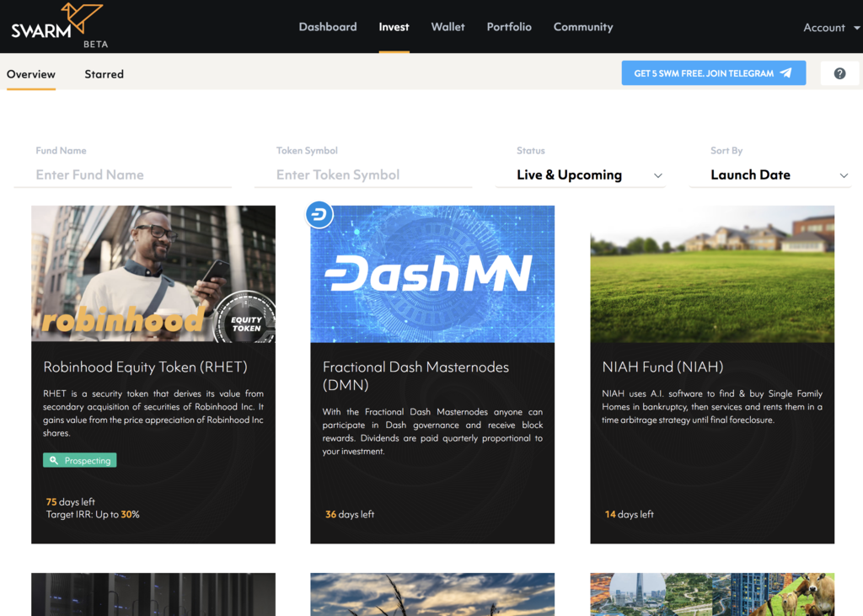863x616 pixels.
Task: Open the Sort By Launch Date dropdown
Action: tap(770, 175)
